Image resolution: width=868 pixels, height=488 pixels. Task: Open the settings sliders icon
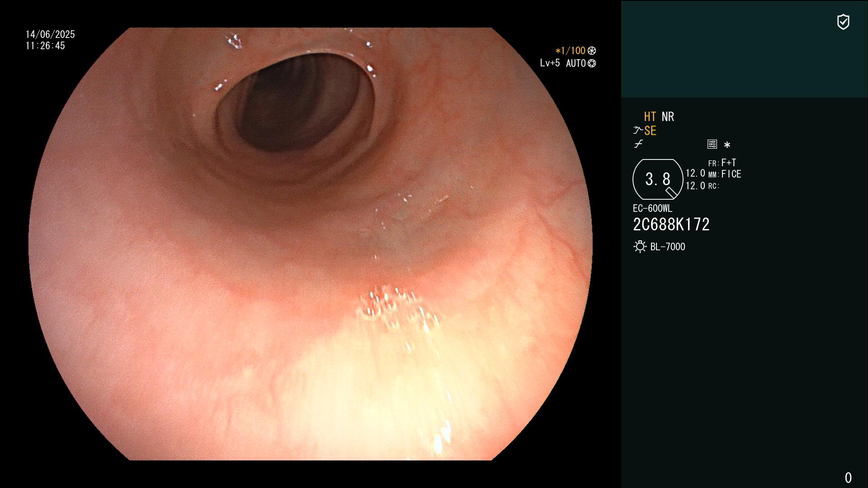pos(712,144)
